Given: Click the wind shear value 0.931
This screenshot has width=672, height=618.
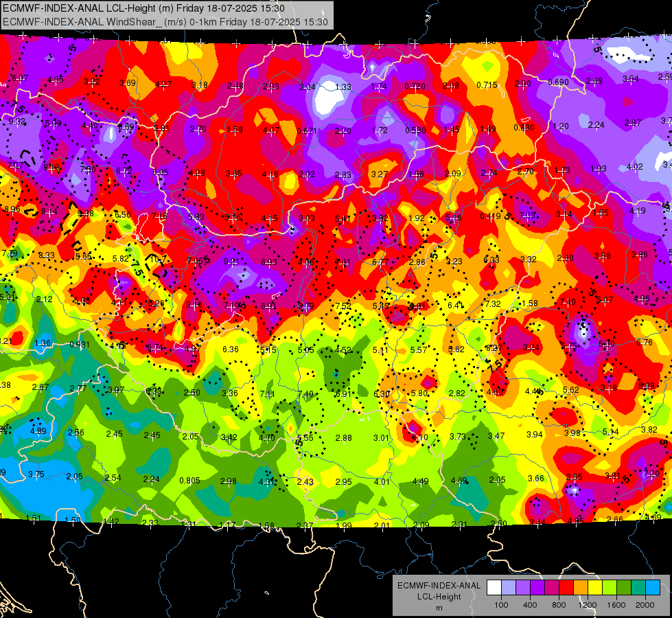Looking at the screenshot, I should 80,345.
